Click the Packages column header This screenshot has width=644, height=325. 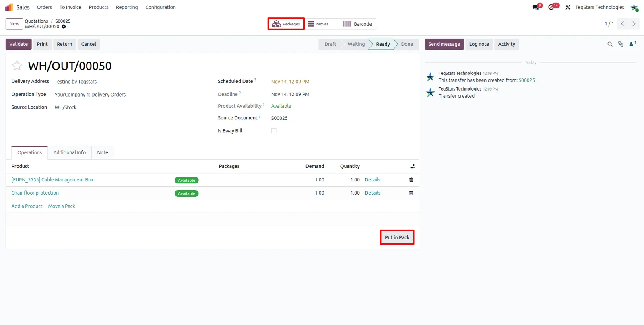coord(229,166)
